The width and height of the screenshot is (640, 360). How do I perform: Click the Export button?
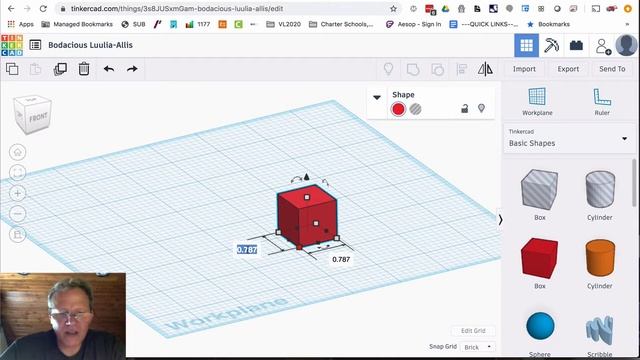pyautogui.click(x=568, y=69)
